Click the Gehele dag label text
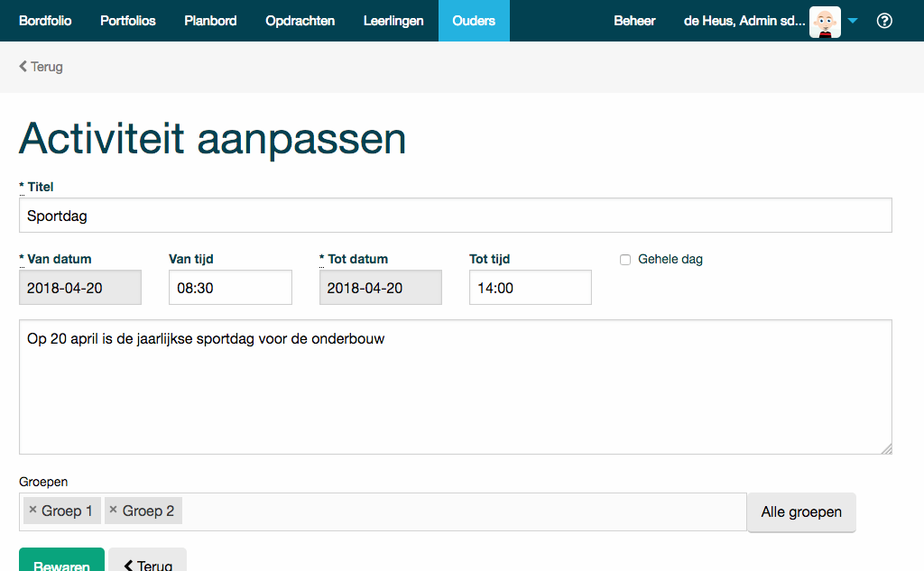This screenshot has width=924, height=571. click(670, 259)
